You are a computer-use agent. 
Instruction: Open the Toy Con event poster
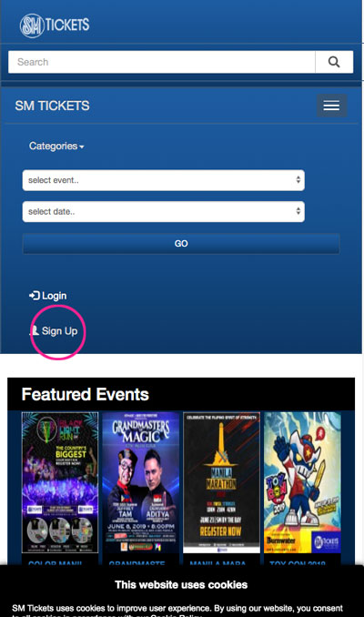302,482
